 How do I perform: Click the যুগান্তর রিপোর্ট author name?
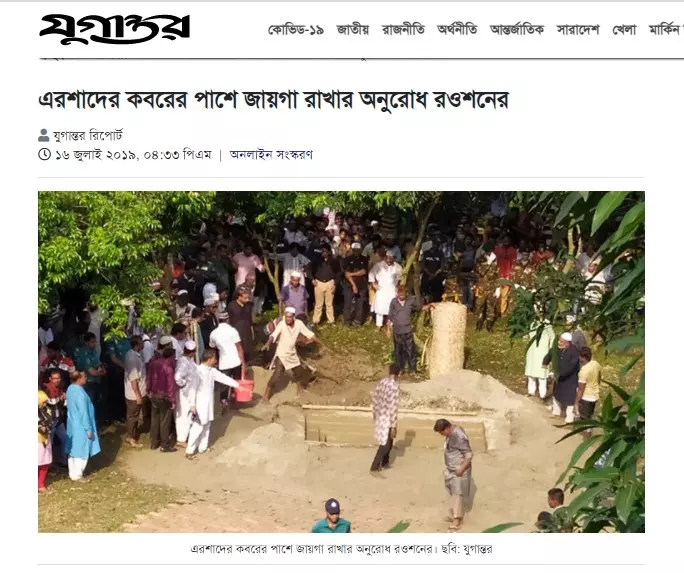(88, 136)
